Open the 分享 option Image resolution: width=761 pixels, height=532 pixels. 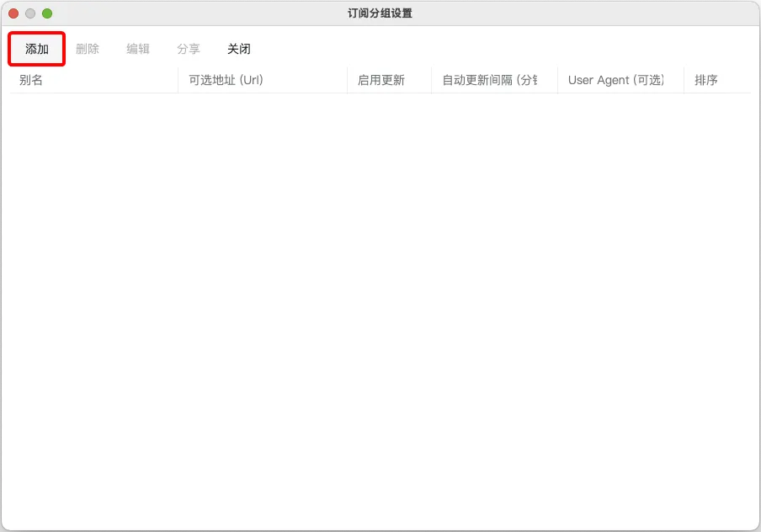pyautogui.click(x=189, y=49)
